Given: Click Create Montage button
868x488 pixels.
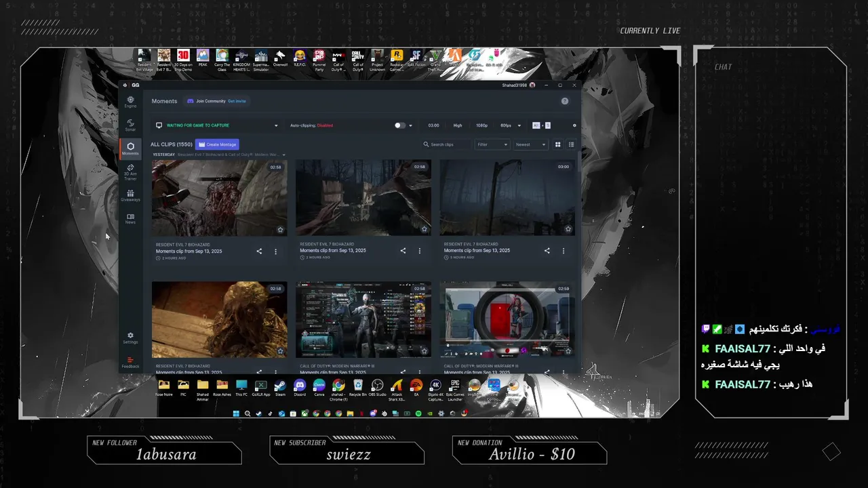Looking at the screenshot, I should pos(218,144).
